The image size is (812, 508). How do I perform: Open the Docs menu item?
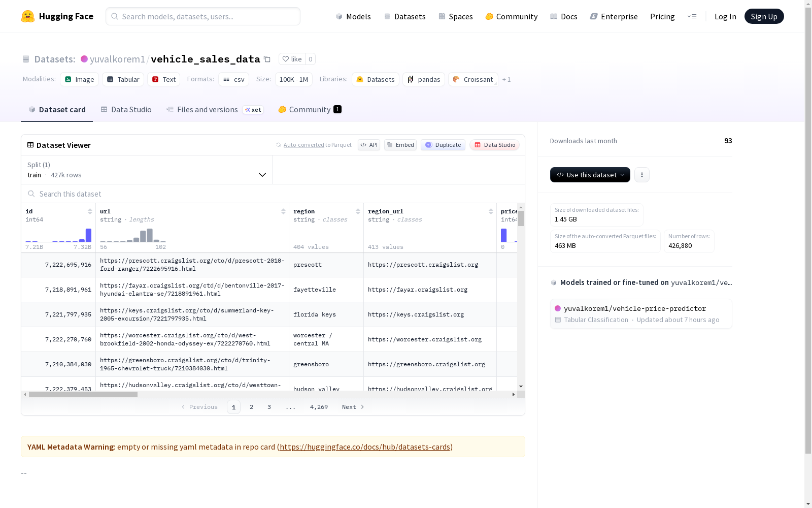[x=564, y=16]
